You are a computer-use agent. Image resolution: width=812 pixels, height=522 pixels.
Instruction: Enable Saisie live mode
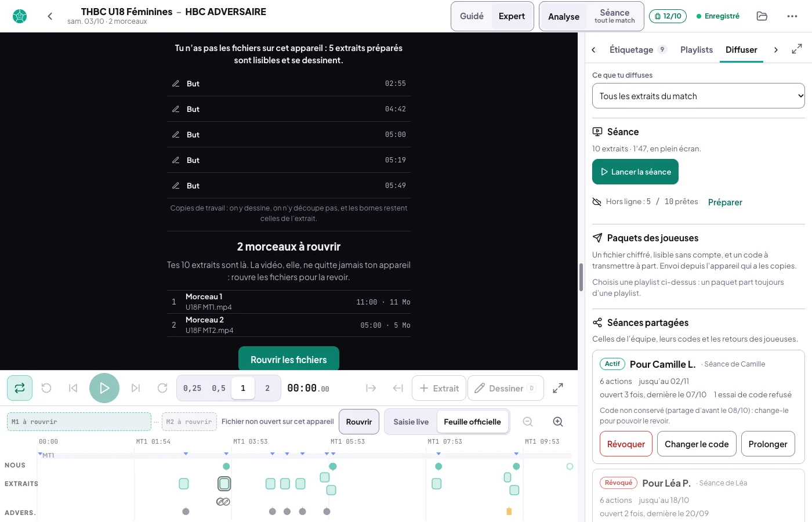(411, 422)
